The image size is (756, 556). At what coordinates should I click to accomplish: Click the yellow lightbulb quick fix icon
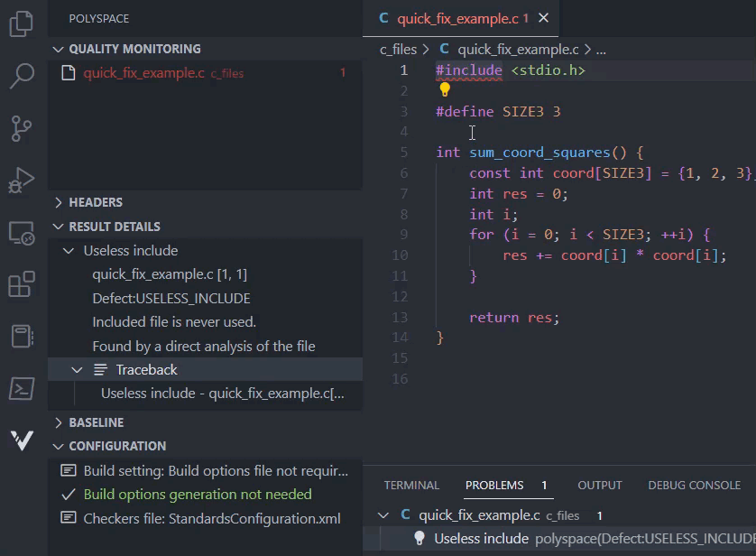tap(445, 89)
